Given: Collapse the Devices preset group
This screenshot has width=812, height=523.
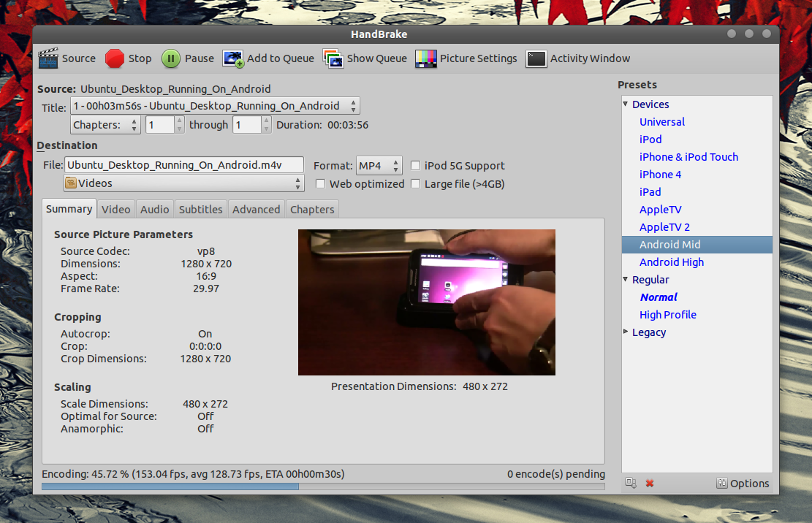Looking at the screenshot, I should (x=626, y=104).
